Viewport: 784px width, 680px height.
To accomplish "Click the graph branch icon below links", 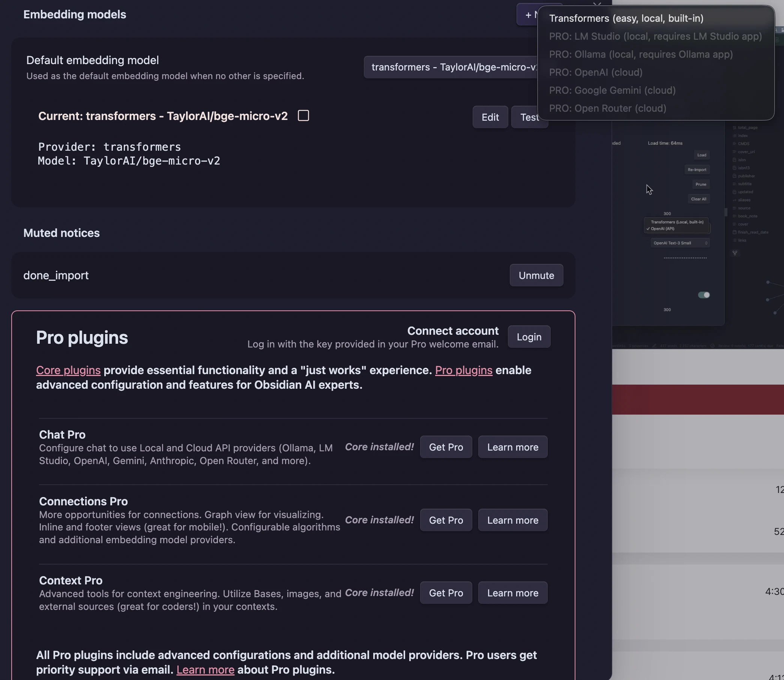I will coord(734,253).
